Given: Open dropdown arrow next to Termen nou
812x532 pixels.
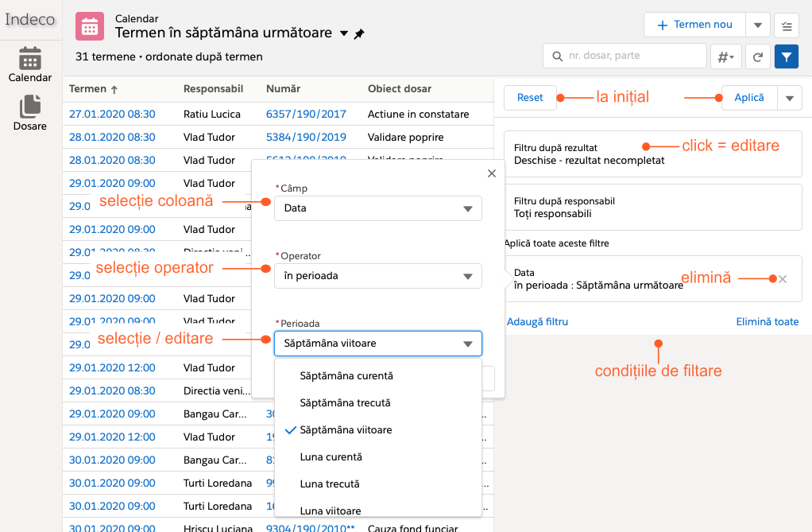Looking at the screenshot, I should (758, 25).
